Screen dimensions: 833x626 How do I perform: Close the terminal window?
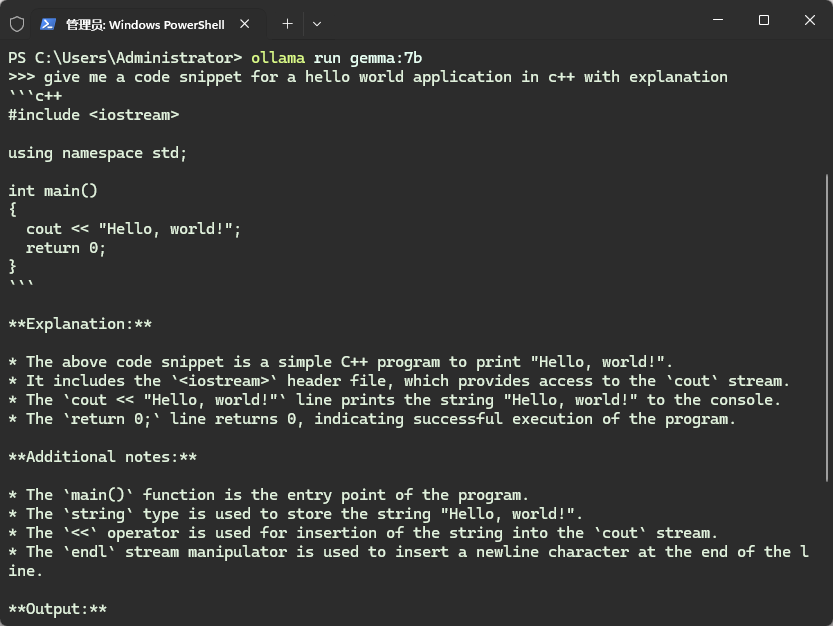[x=810, y=20]
